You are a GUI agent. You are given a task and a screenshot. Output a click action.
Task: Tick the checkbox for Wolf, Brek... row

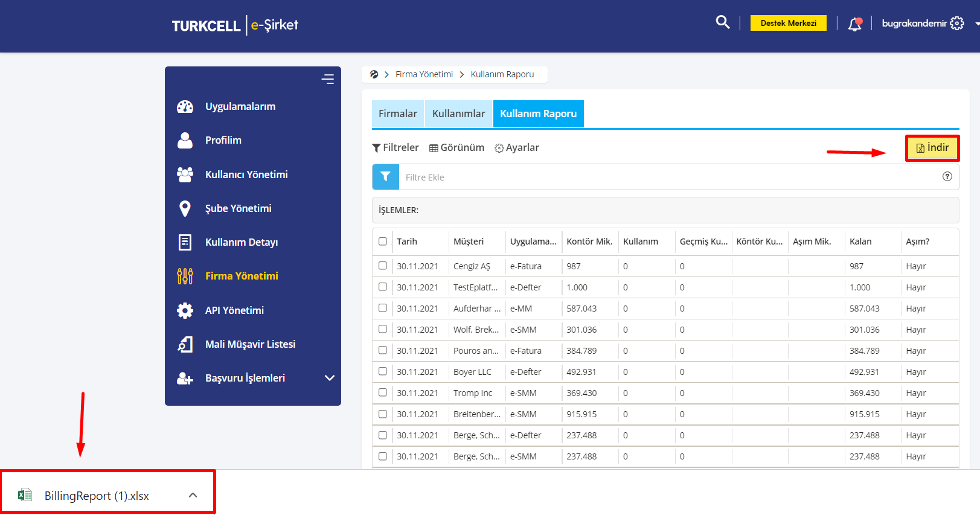pyautogui.click(x=383, y=329)
